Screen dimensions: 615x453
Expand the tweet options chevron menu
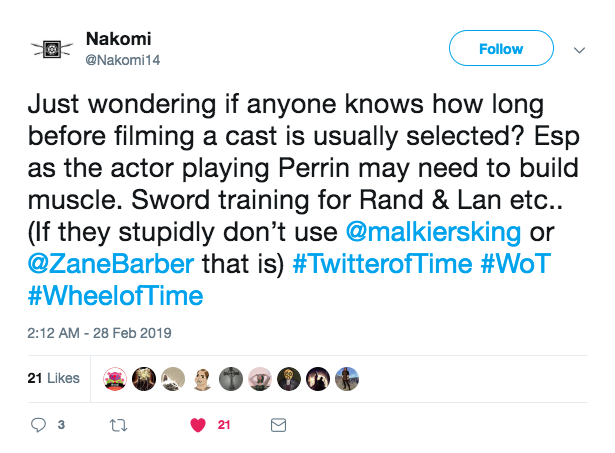click(579, 49)
